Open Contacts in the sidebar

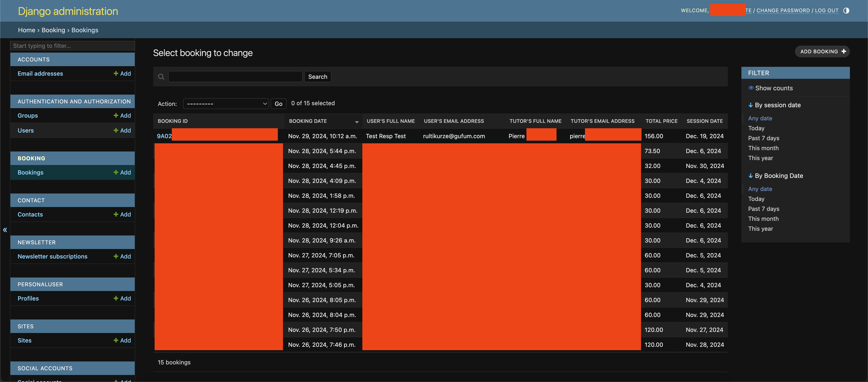tap(30, 214)
